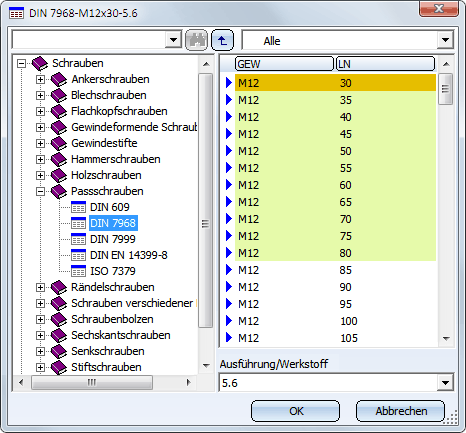Click the tree's horizontal scrollbar thumb
Screen dimensions: 466x433
(92, 382)
